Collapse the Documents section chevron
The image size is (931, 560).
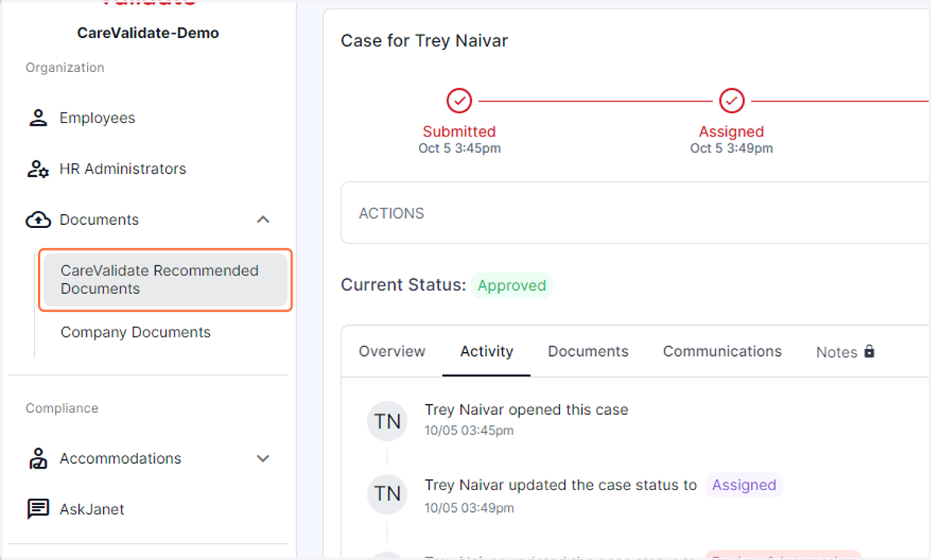pos(263,220)
